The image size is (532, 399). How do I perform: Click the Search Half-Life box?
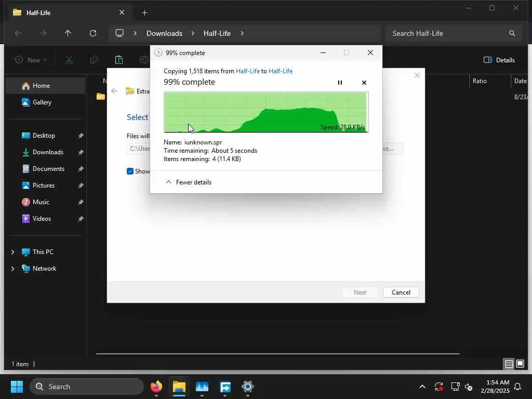(x=453, y=33)
